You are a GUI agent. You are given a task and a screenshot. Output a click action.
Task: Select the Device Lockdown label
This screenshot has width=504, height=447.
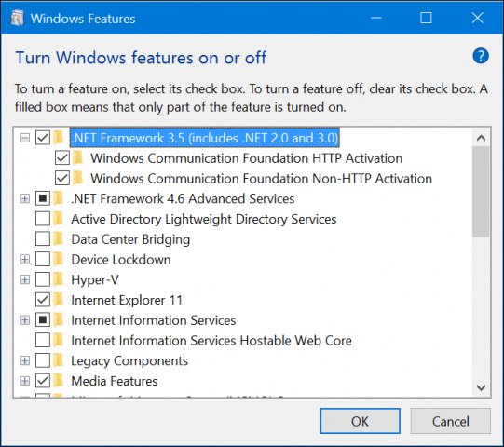coord(121,260)
